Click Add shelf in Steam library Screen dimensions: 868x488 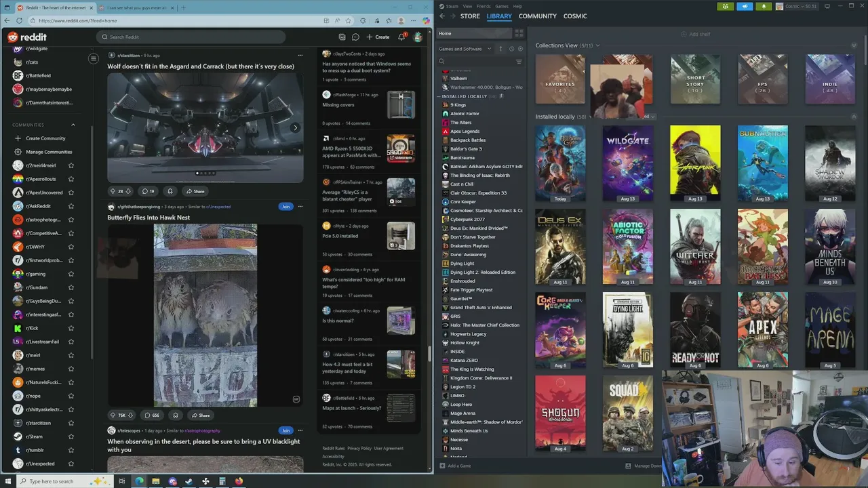click(x=696, y=34)
